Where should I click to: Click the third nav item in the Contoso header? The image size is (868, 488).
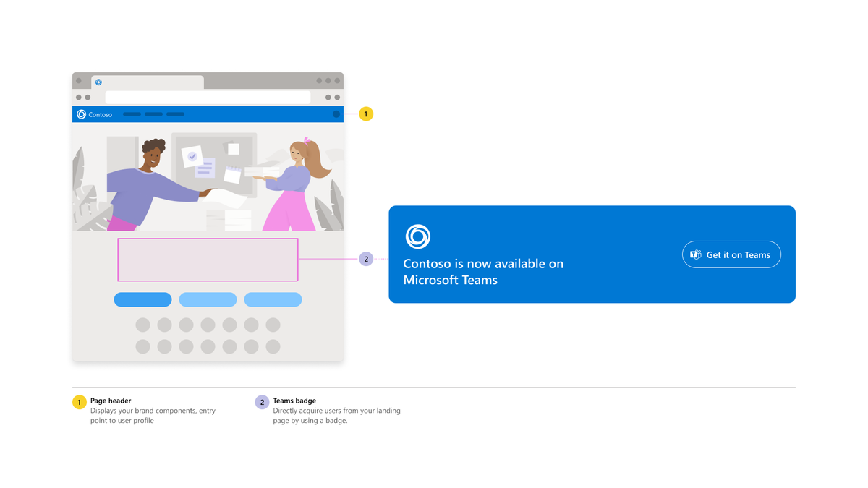[176, 114]
